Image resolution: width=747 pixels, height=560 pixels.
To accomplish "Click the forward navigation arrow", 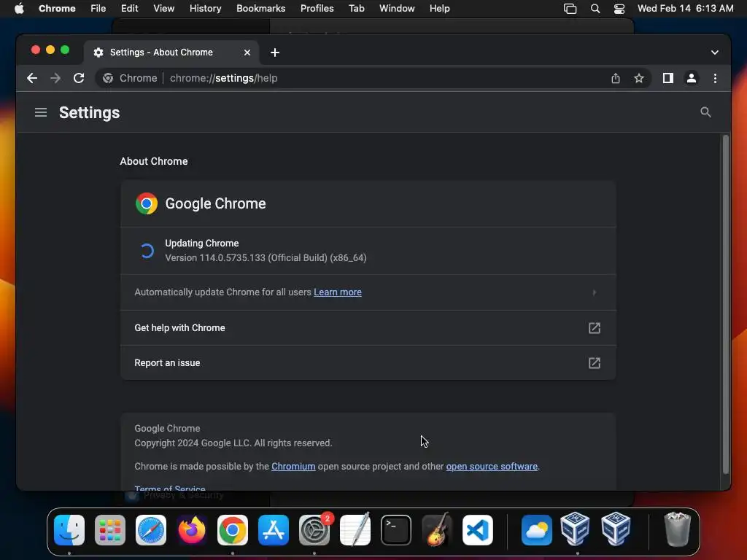I will pos(55,78).
